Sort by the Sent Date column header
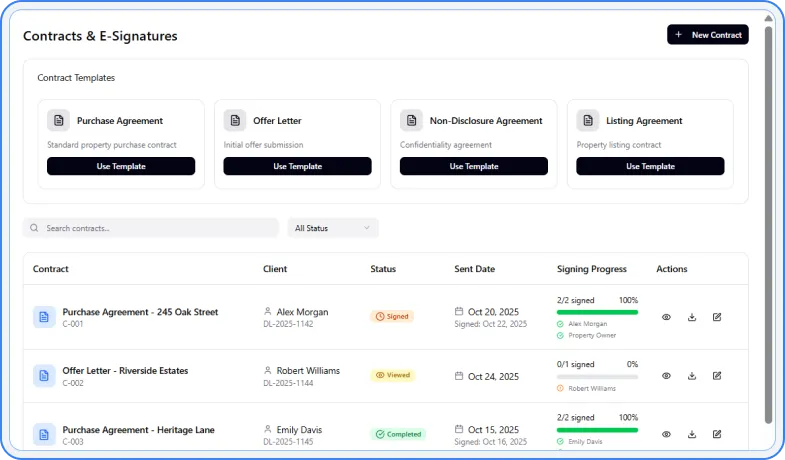This screenshot has width=785, height=460. pyautogui.click(x=475, y=269)
